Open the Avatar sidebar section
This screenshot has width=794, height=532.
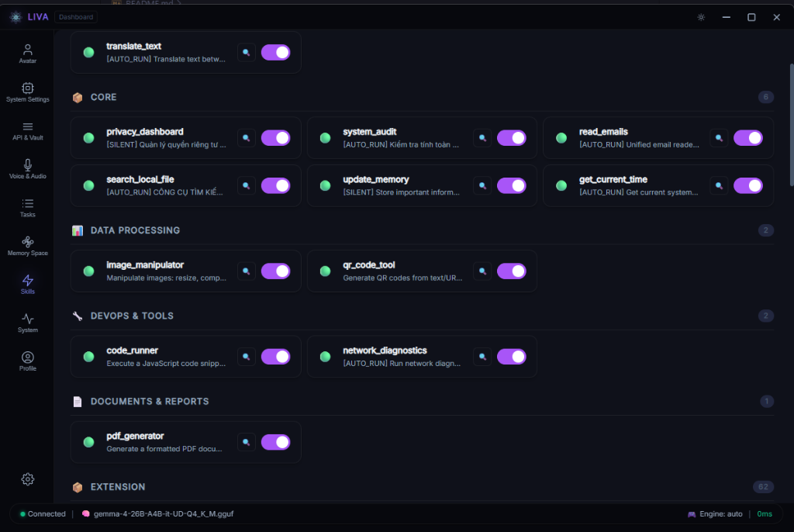point(27,54)
